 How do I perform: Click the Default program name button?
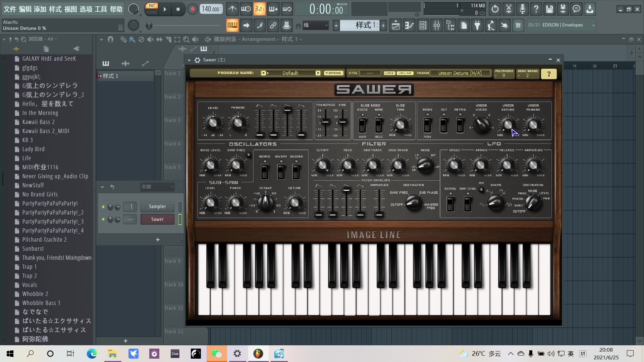click(x=291, y=73)
